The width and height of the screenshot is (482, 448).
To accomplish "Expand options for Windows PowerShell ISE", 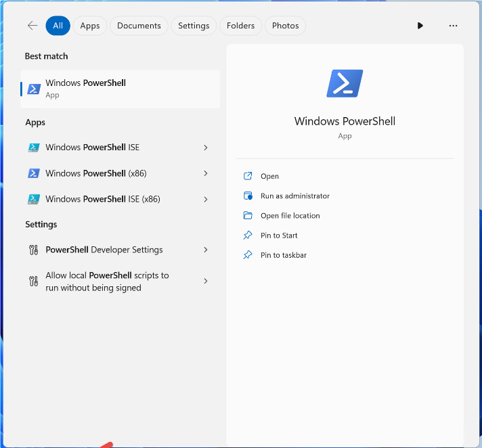I will tap(206, 148).
